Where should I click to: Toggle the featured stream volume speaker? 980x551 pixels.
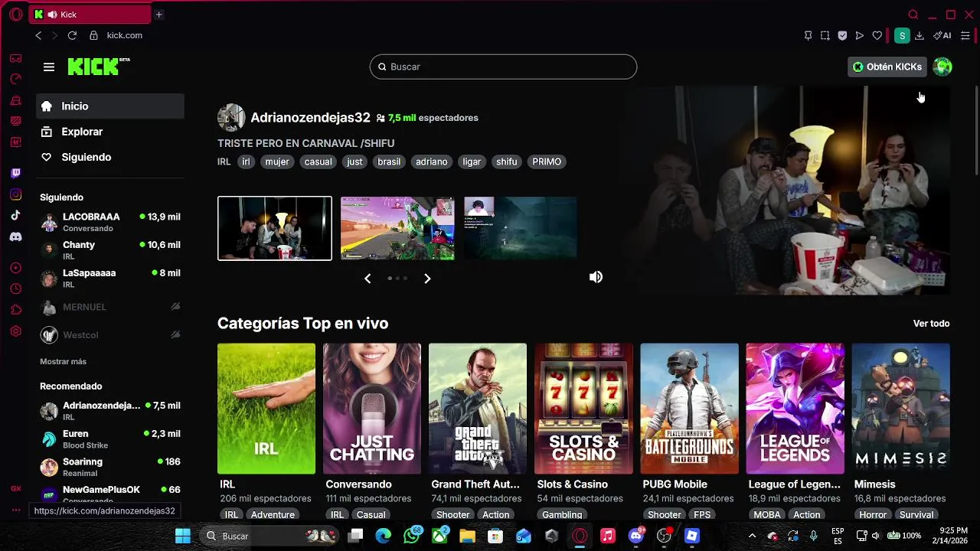point(596,277)
